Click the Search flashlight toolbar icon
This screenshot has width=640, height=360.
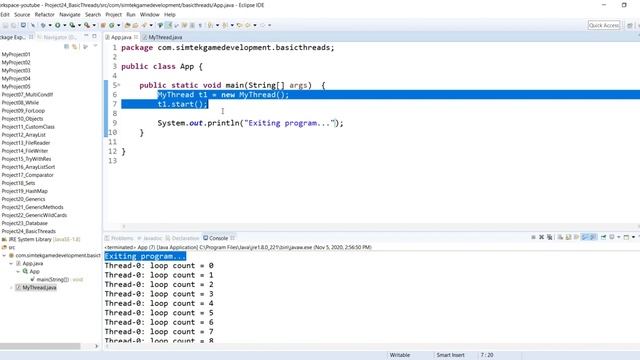tap(144, 25)
